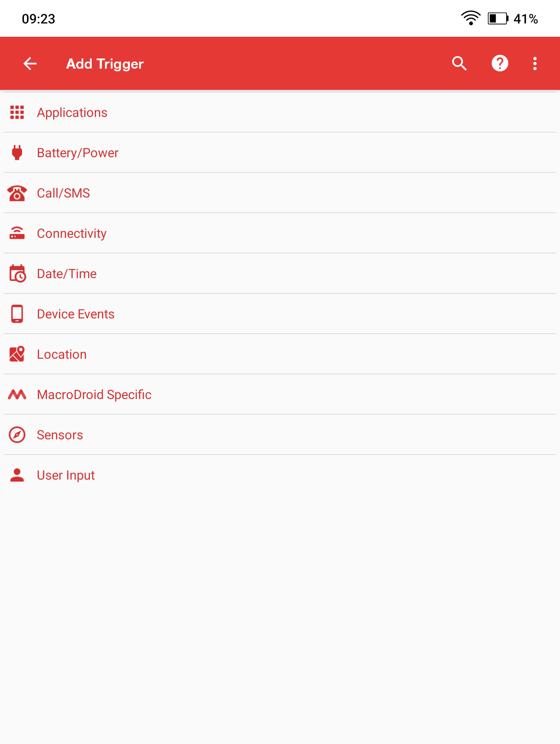Expand the Battery/Power category
Screen dimensions: 560x744
[x=78, y=153]
